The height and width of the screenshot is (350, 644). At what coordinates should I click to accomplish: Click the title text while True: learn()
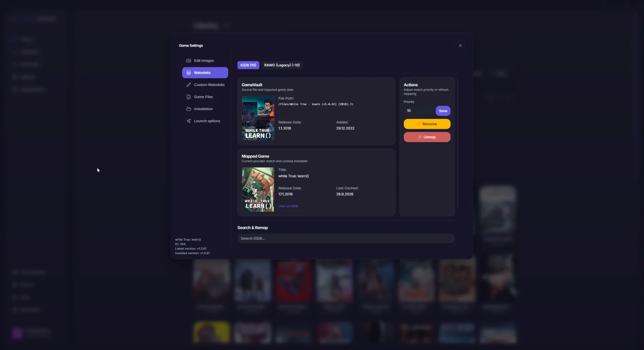293,176
